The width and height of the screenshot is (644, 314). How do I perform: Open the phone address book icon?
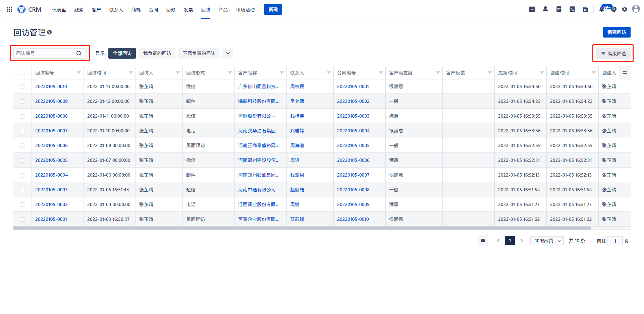pyautogui.click(x=572, y=9)
